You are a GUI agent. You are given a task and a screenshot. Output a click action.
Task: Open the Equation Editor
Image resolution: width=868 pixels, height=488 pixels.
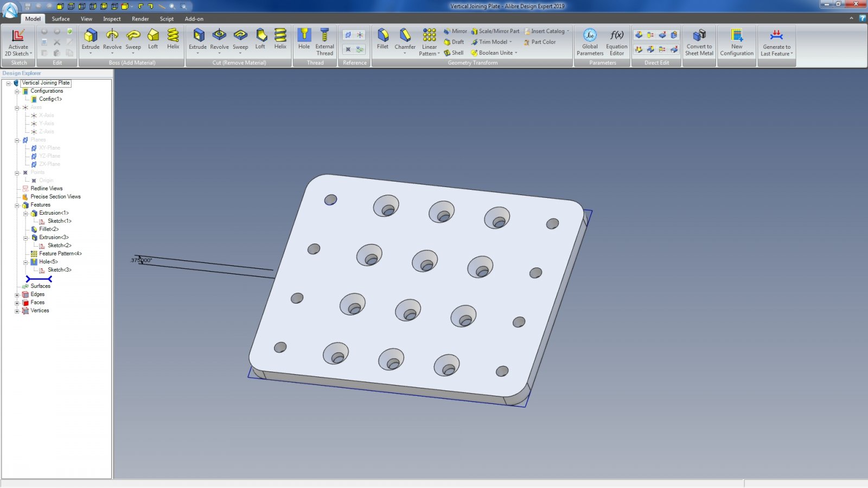tap(617, 36)
